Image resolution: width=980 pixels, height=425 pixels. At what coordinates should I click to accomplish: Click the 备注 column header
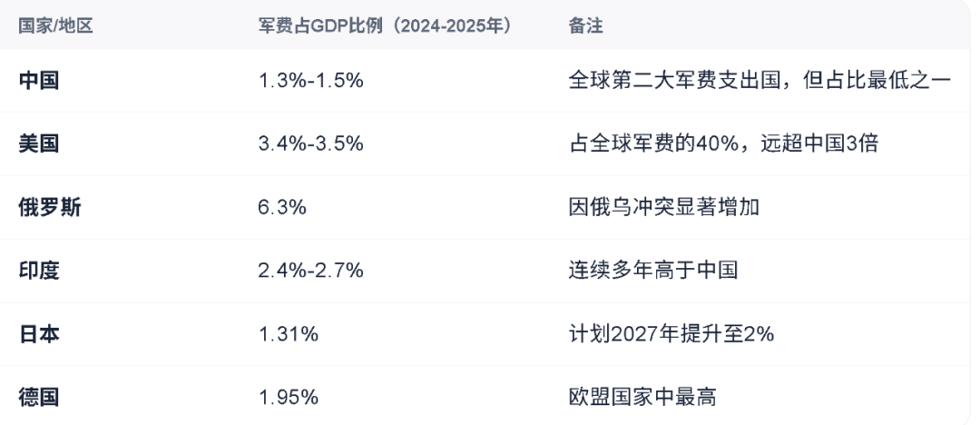point(585,26)
